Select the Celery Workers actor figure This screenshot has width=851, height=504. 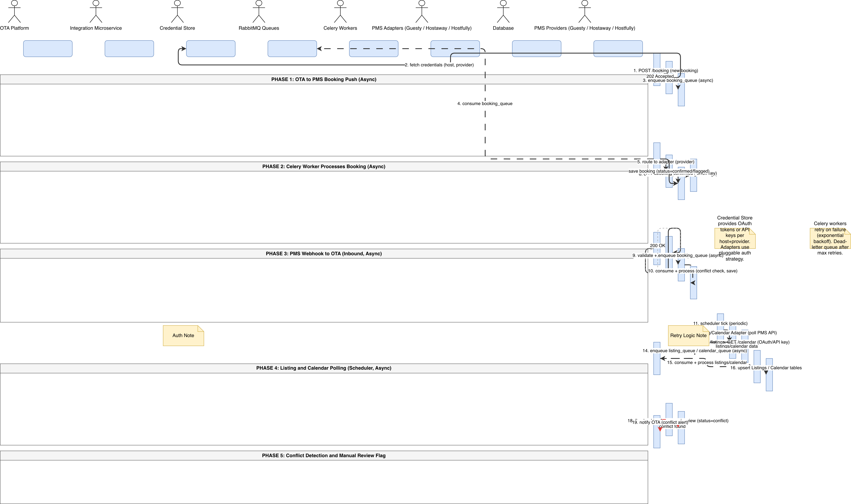tap(340, 12)
